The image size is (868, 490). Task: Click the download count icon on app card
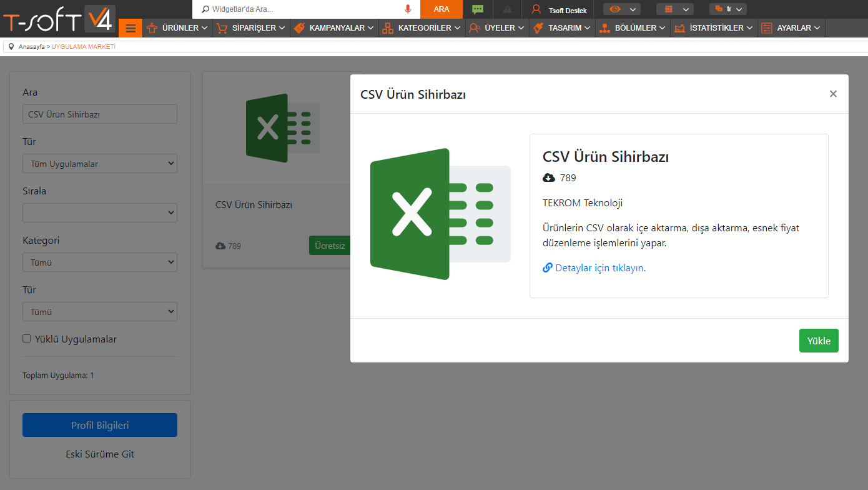(220, 246)
